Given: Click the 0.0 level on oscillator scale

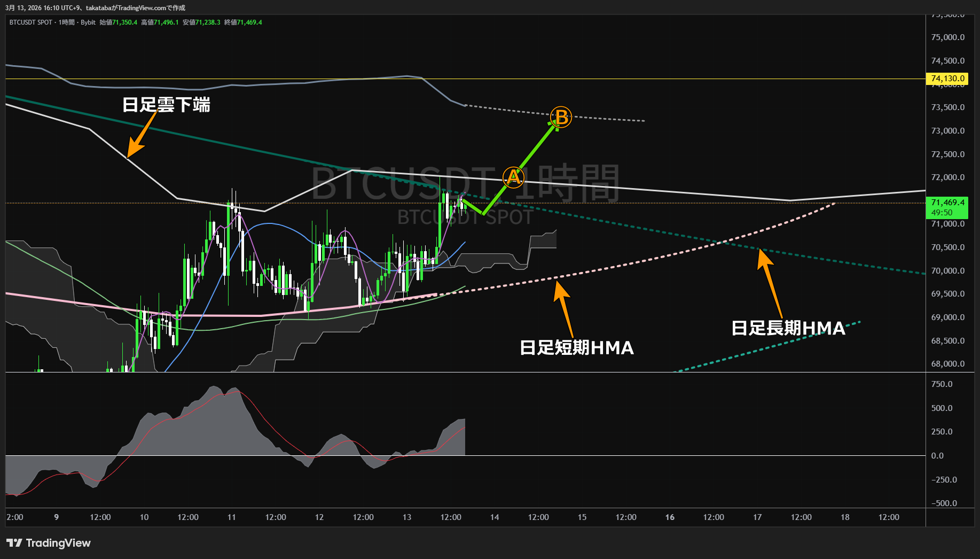Looking at the screenshot, I should click(937, 456).
